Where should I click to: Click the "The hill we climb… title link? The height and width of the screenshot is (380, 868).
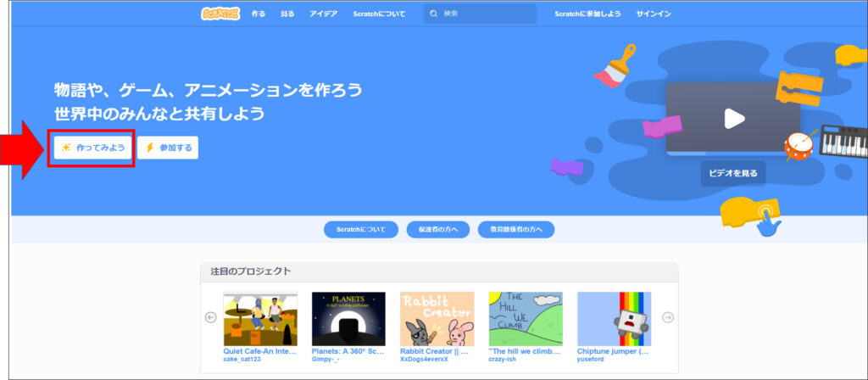pyautogui.click(x=525, y=351)
